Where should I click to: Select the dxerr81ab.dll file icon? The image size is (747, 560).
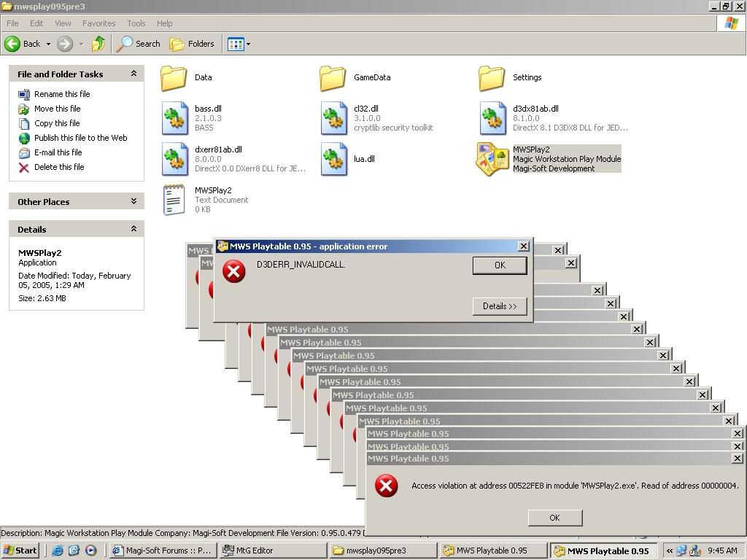[174, 159]
